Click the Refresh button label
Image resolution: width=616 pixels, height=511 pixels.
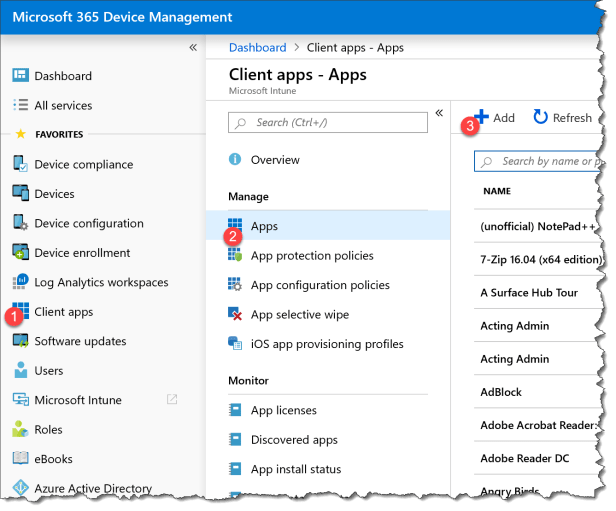572,118
